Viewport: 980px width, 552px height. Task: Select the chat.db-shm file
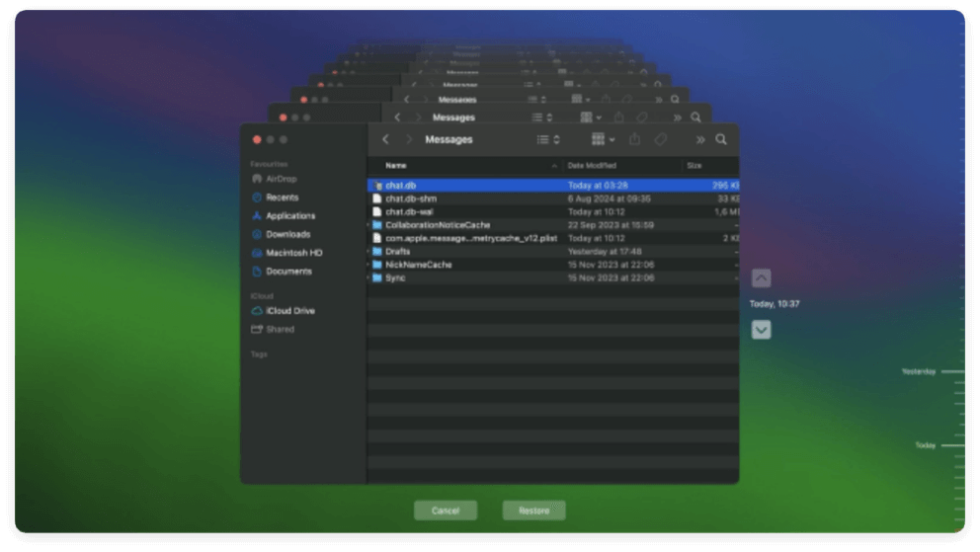[553, 198]
